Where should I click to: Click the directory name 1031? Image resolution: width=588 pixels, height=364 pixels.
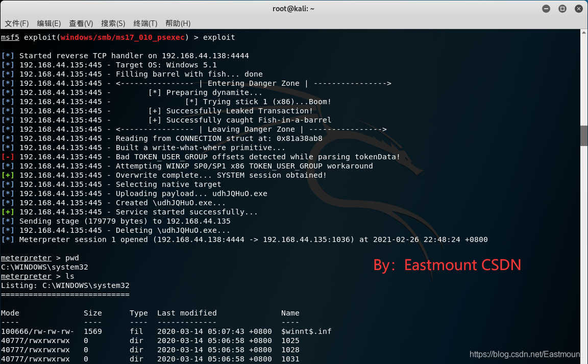point(290,359)
